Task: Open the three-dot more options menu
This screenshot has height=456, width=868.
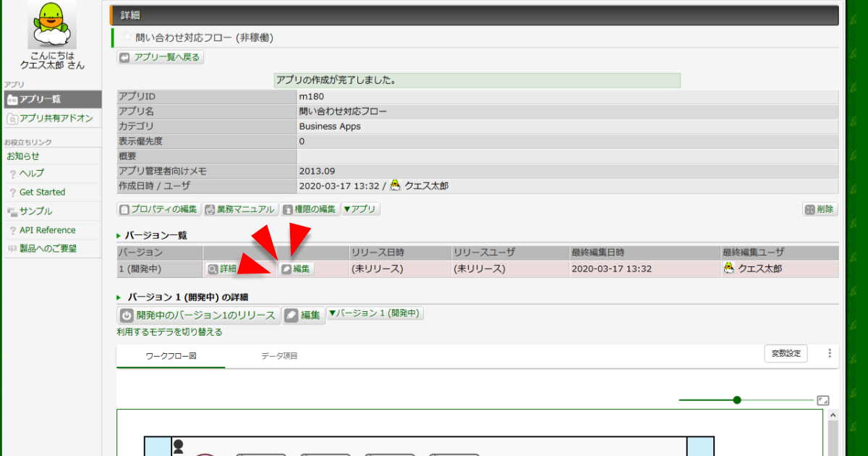Action: pos(830,354)
